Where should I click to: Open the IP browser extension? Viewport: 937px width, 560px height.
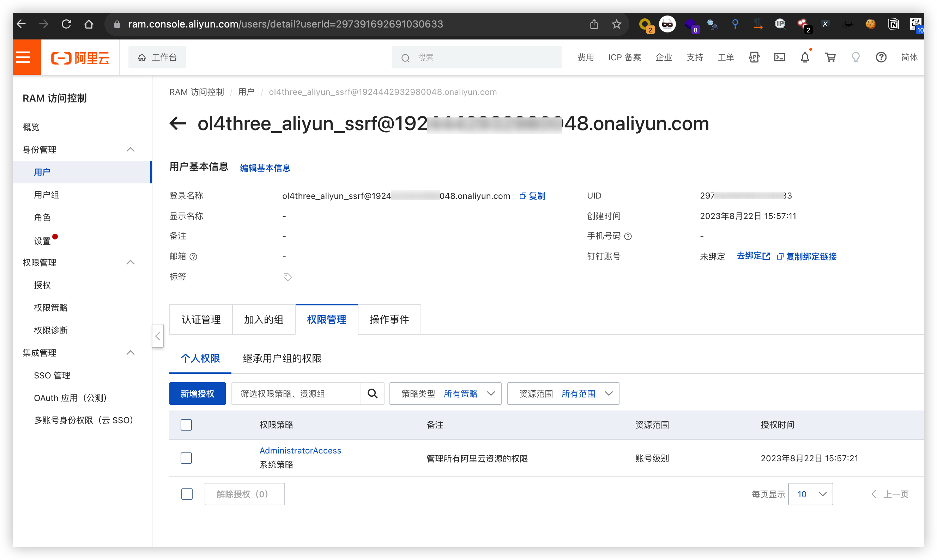(x=780, y=25)
